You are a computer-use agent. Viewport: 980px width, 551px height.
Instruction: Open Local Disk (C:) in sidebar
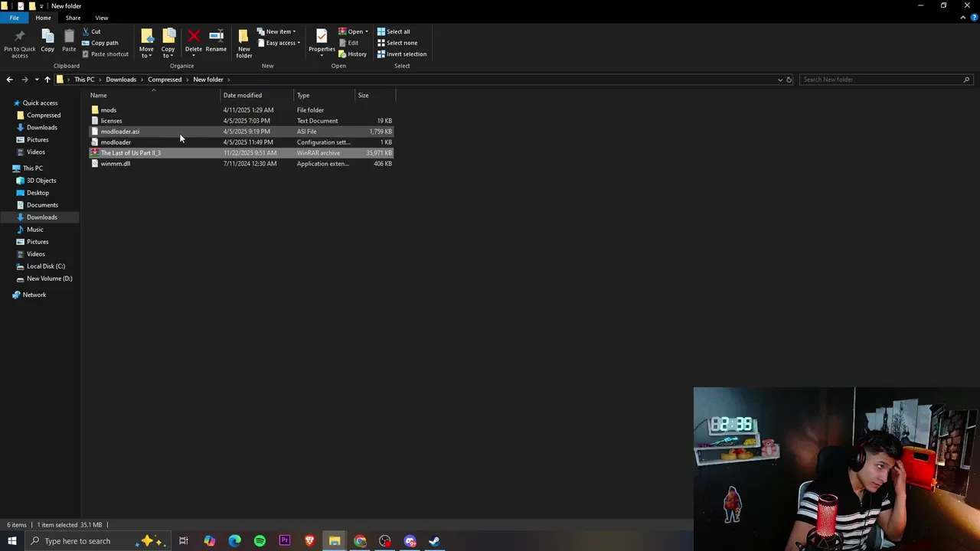(46, 266)
